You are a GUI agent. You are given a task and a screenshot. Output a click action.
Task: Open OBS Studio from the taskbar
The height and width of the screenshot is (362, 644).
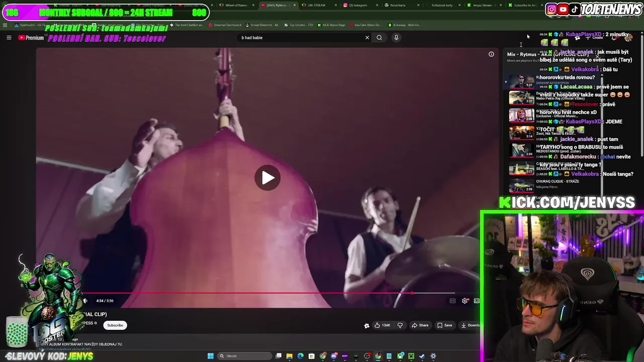click(367, 356)
